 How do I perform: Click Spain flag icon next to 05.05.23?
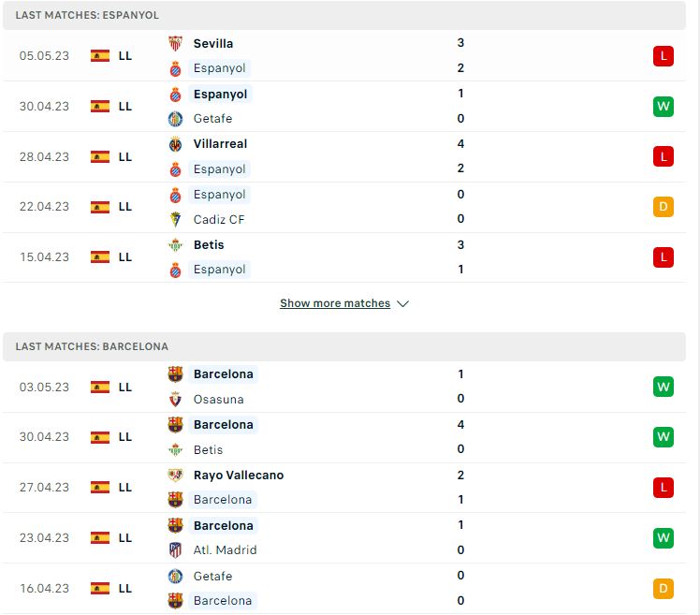coord(100,56)
